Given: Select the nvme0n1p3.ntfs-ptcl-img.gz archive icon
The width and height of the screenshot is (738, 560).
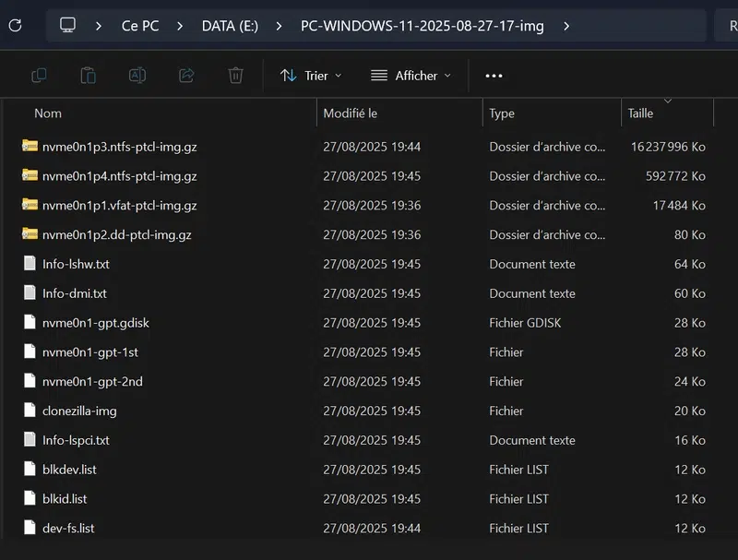Looking at the screenshot, I should click(x=30, y=147).
